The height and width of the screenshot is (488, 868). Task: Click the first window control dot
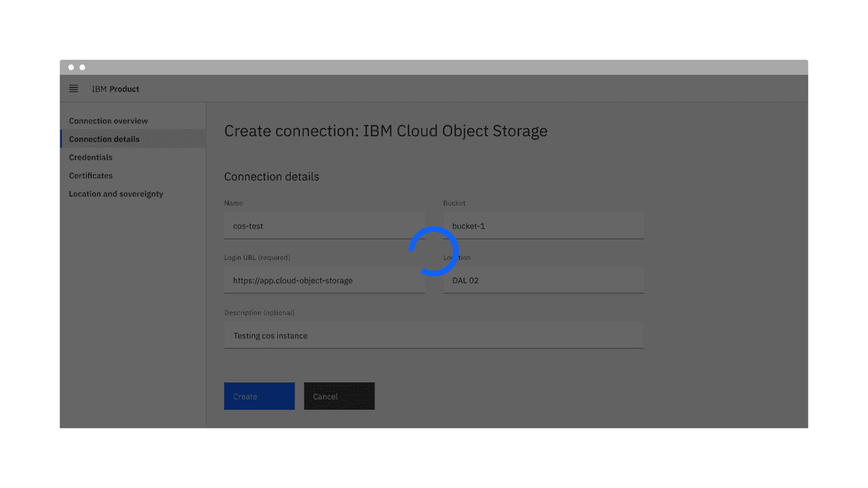71,66
